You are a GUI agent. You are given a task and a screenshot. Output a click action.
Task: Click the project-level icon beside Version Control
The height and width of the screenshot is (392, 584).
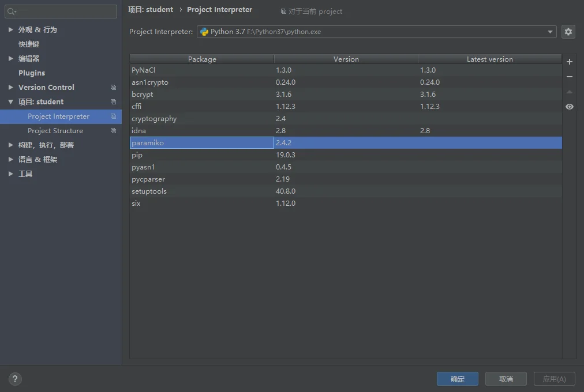(x=113, y=88)
